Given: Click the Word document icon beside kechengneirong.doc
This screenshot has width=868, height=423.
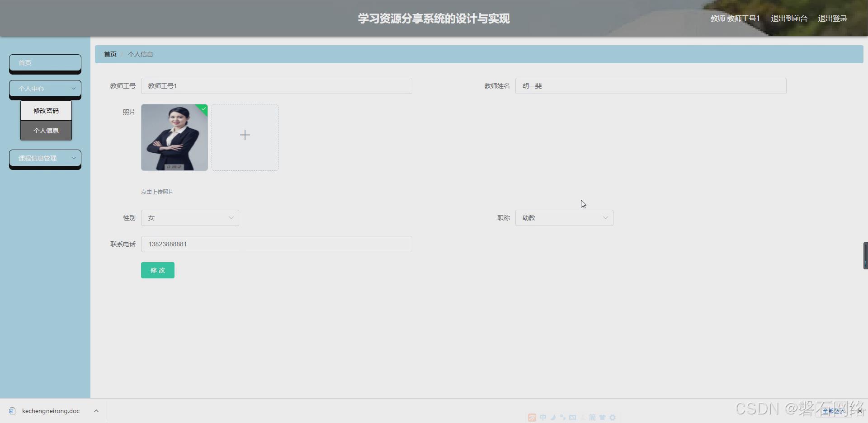Looking at the screenshot, I should [x=11, y=411].
